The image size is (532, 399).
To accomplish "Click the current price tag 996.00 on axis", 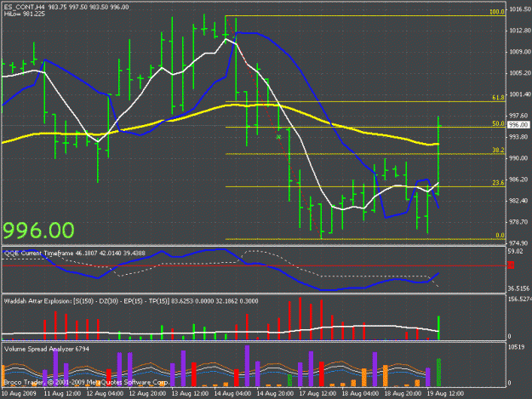I will (x=518, y=125).
